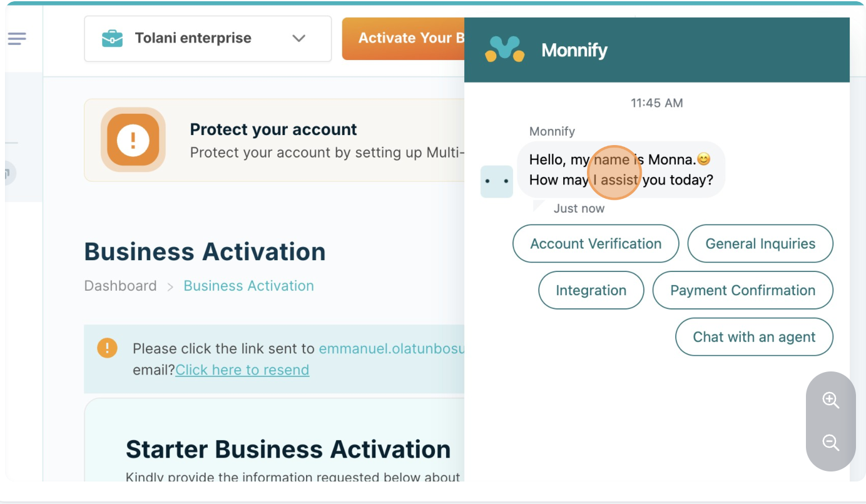Select the Account Verification chat option
866x504 pixels.
click(x=596, y=244)
